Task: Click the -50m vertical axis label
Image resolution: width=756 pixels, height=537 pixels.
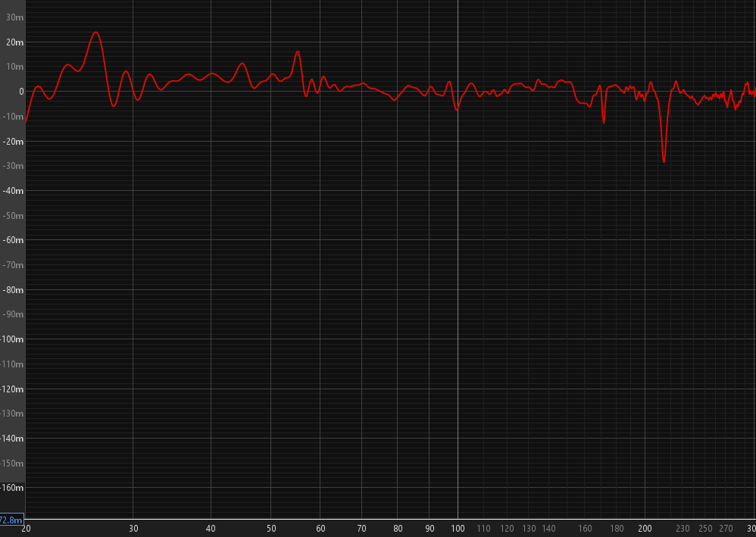Action: point(13,216)
